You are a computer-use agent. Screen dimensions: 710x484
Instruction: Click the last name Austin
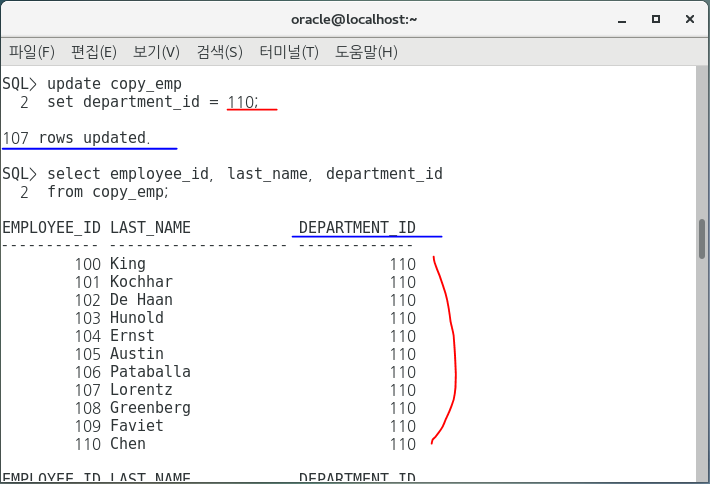pos(137,354)
